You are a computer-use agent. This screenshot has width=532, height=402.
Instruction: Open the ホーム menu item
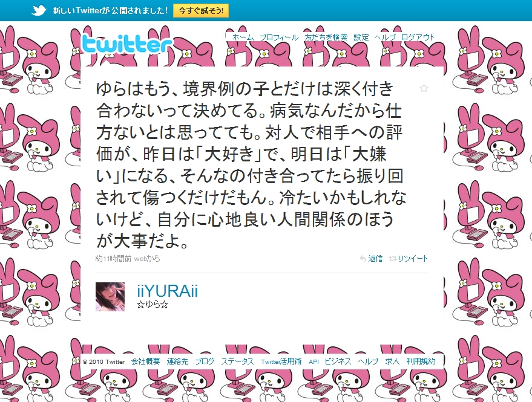243,37
